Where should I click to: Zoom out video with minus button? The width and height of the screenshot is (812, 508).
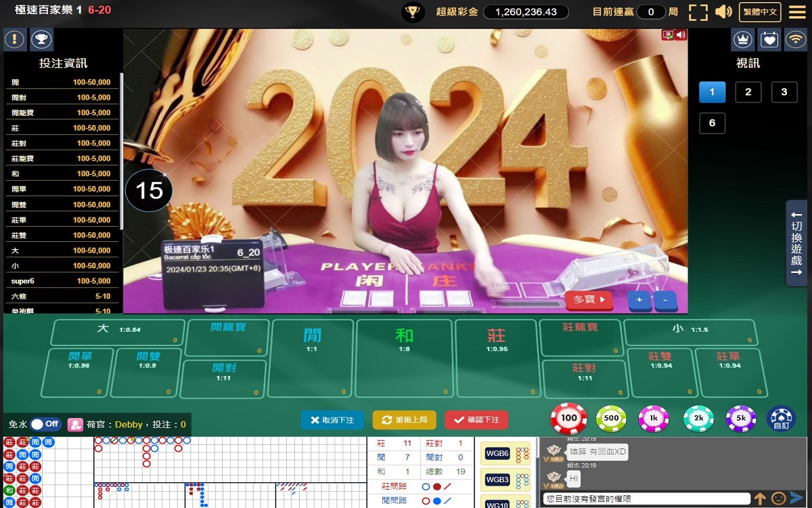(665, 299)
